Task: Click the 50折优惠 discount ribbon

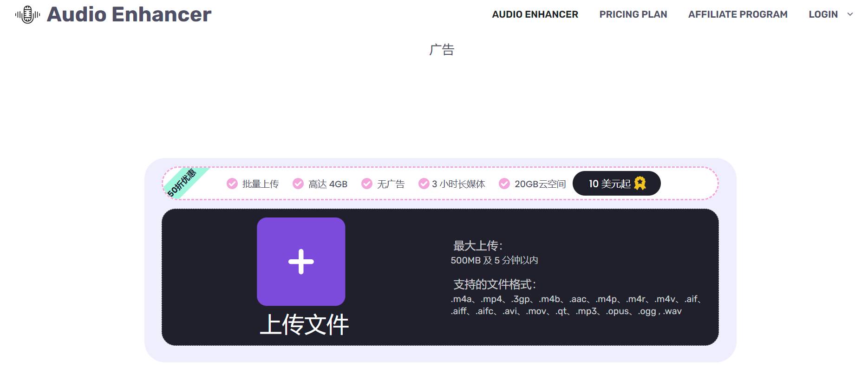Action: click(183, 182)
